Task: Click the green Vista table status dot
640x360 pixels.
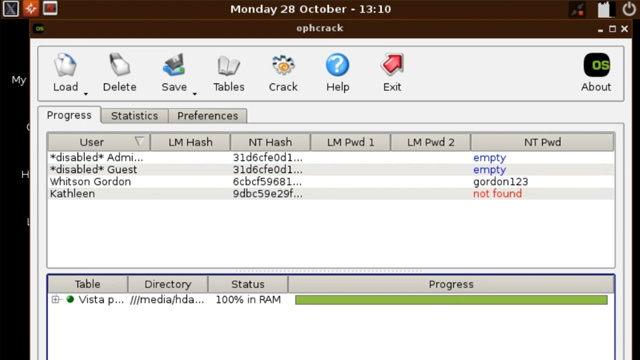Action: coord(70,300)
